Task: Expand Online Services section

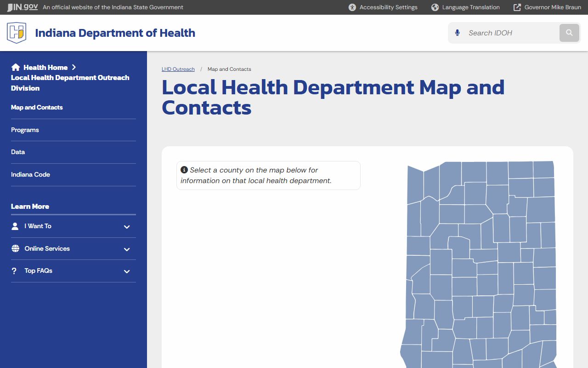Action: point(73,249)
